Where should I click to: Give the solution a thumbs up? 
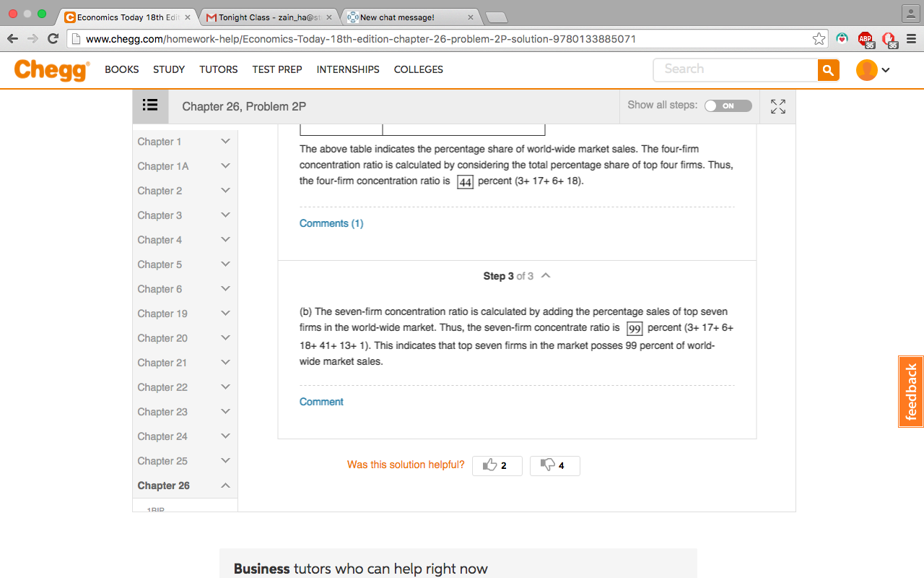point(497,465)
